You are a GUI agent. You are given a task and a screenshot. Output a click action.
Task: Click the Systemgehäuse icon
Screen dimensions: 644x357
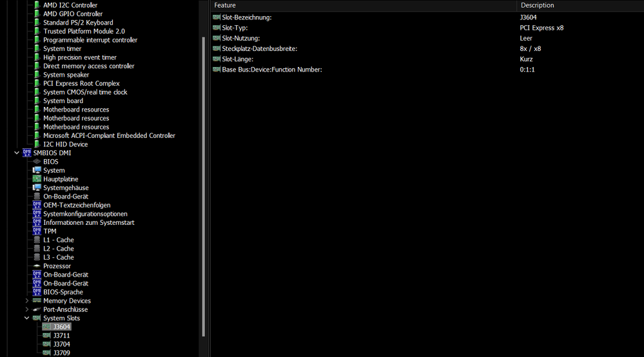point(37,188)
